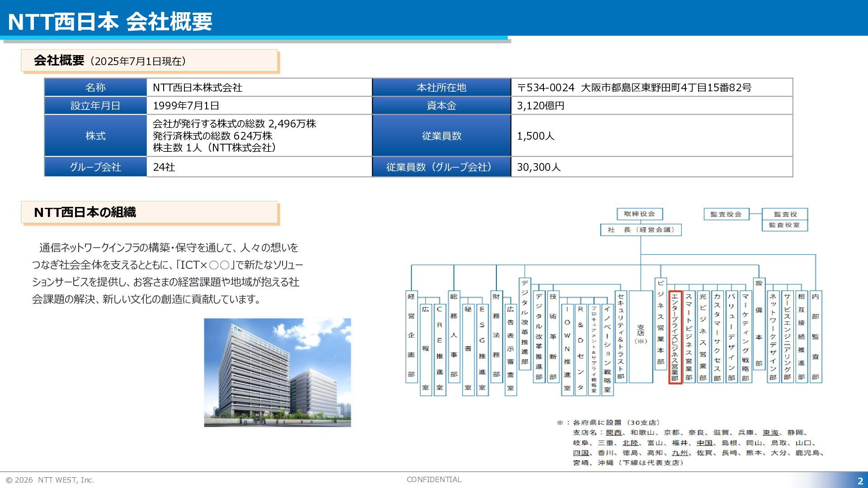Click the "CRE推進室" org chart box
Screen dimensions: 868x488
coord(439,349)
